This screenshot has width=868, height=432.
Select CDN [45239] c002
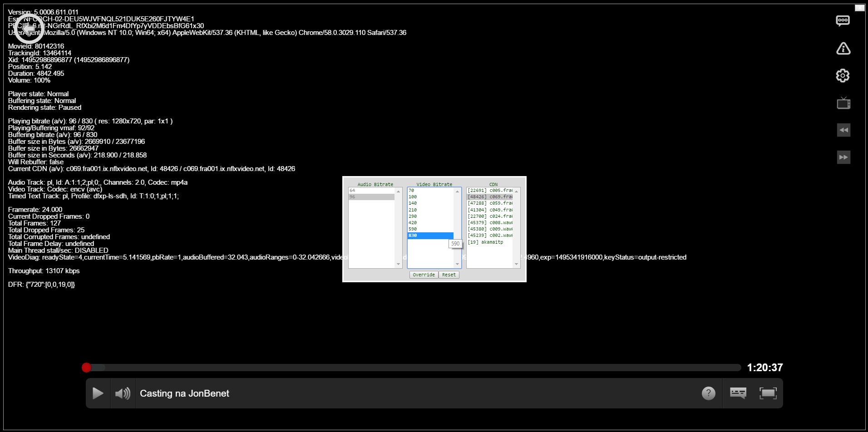click(490, 236)
